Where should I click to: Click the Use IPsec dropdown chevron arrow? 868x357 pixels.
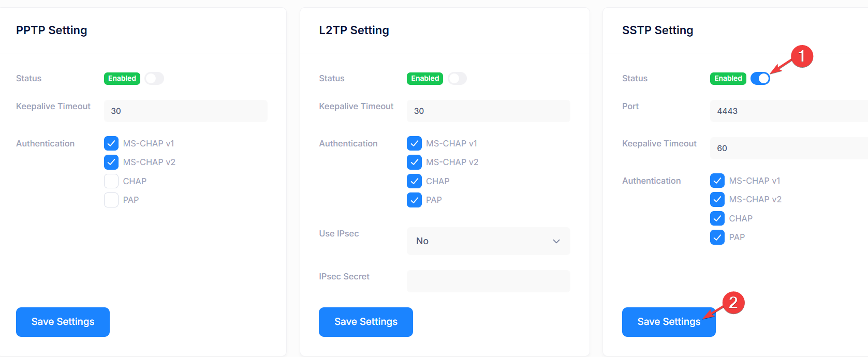tap(556, 241)
